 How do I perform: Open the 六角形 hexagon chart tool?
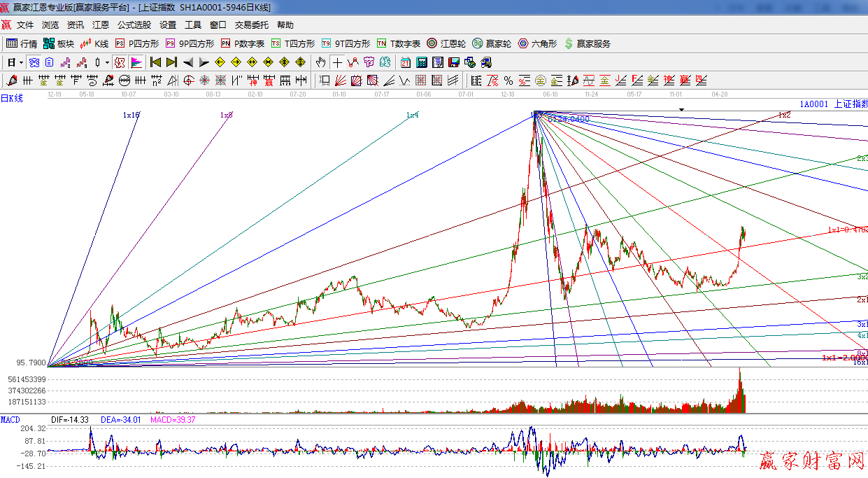[537, 43]
